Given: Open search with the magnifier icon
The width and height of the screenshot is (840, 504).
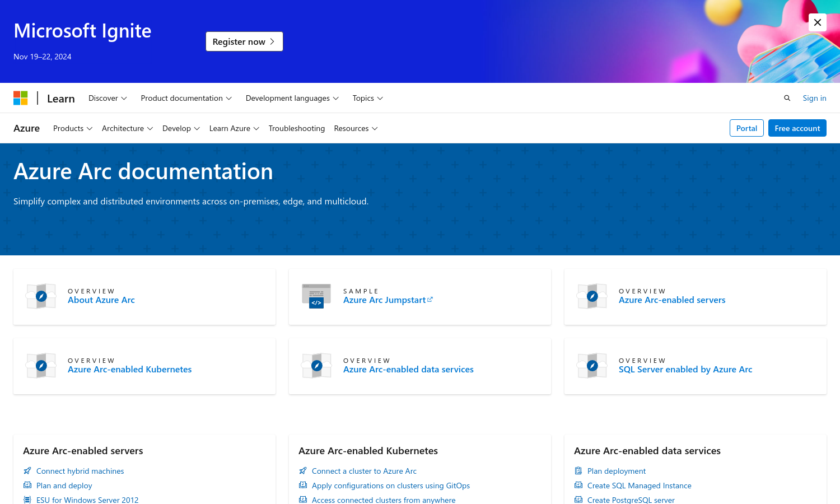Looking at the screenshot, I should tap(787, 98).
